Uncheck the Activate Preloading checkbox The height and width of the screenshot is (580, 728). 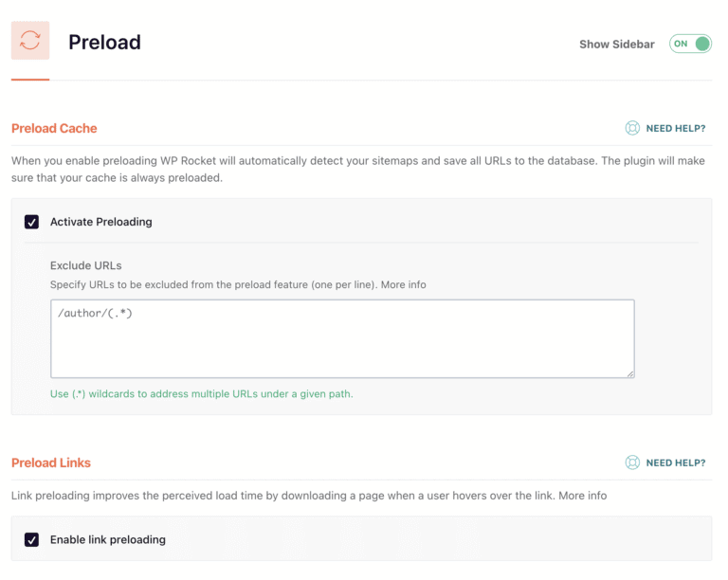[31, 222]
